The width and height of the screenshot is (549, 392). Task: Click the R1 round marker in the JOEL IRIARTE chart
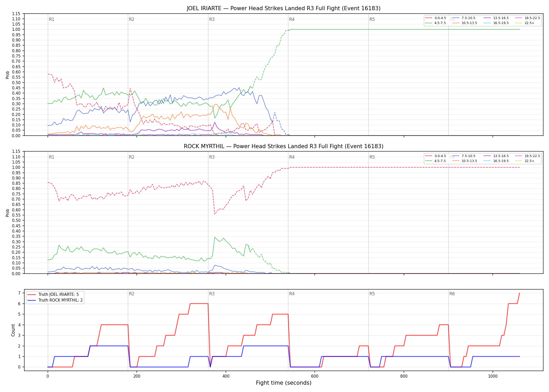52,19
